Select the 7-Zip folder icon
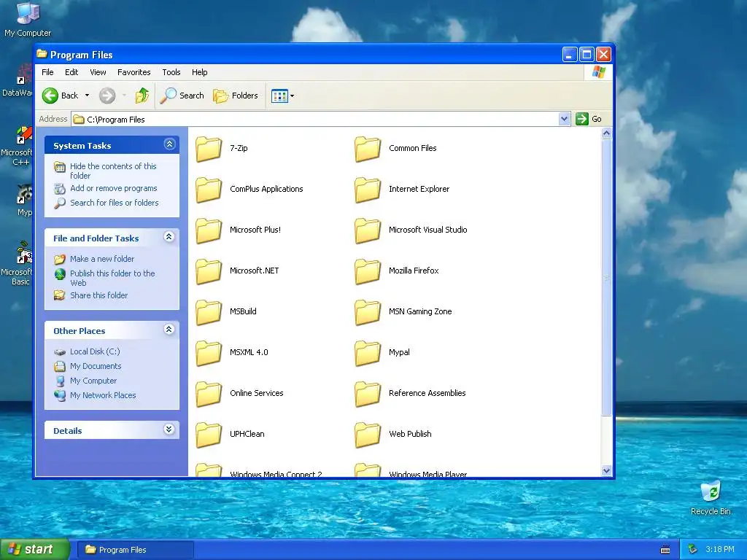 (209, 149)
